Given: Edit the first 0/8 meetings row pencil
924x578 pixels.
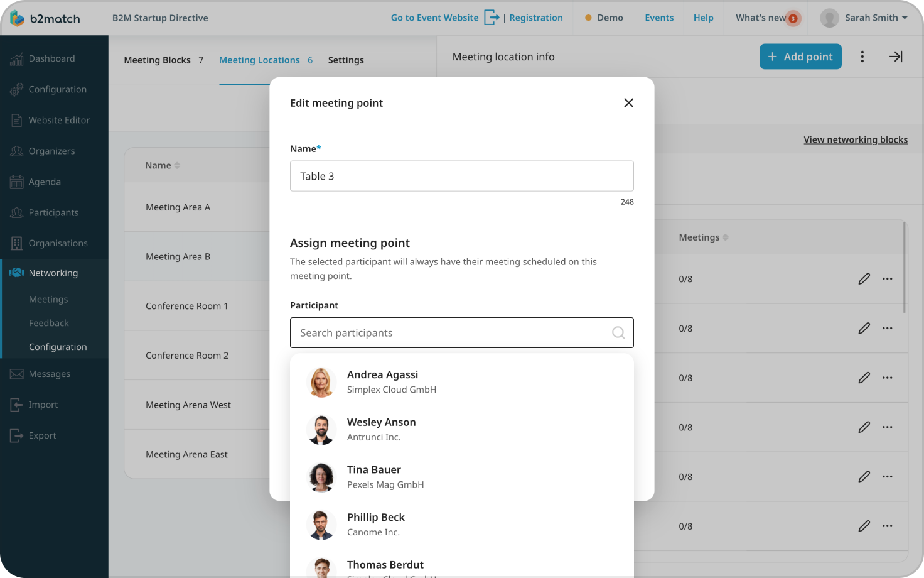Looking at the screenshot, I should (x=864, y=279).
